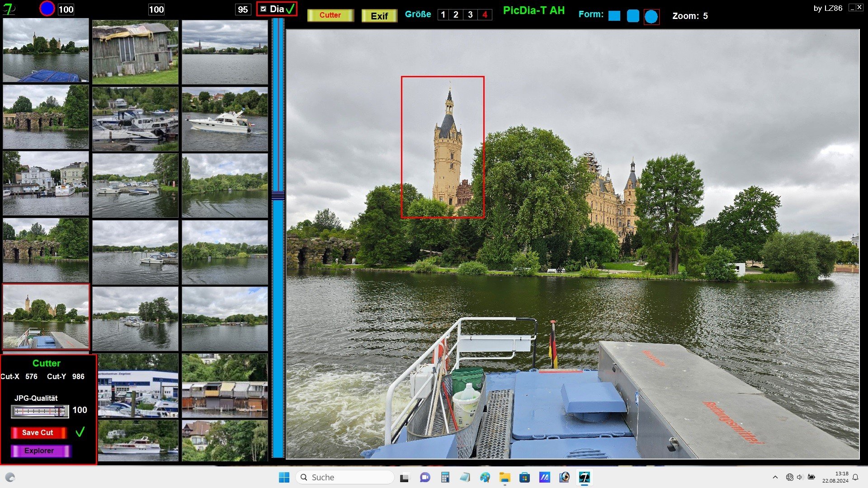Click the PicDia logo icon in corner
Viewport: 868px width, 488px height.
click(9, 9)
